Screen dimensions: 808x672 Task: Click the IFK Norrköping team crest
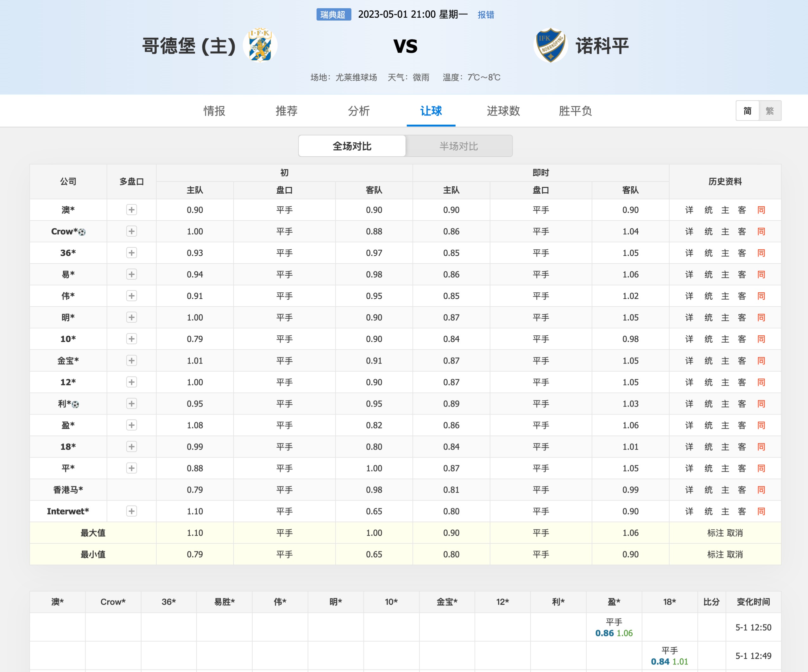pyautogui.click(x=551, y=45)
